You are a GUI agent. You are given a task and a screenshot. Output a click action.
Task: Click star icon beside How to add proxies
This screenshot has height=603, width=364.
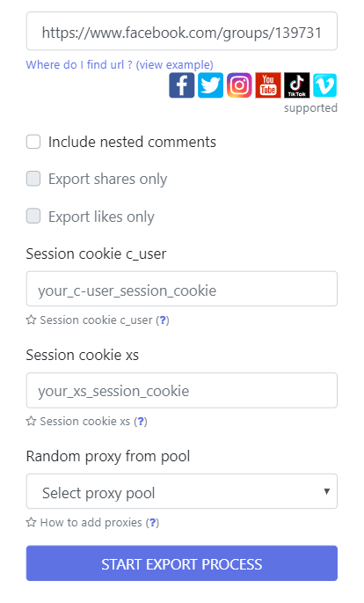(31, 522)
